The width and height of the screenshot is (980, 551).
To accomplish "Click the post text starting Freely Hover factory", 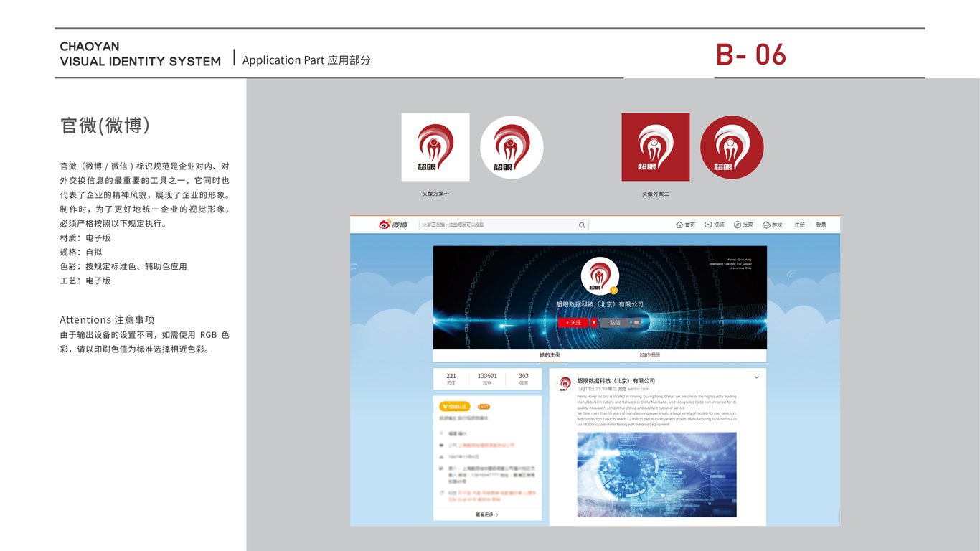I will tap(656, 410).
